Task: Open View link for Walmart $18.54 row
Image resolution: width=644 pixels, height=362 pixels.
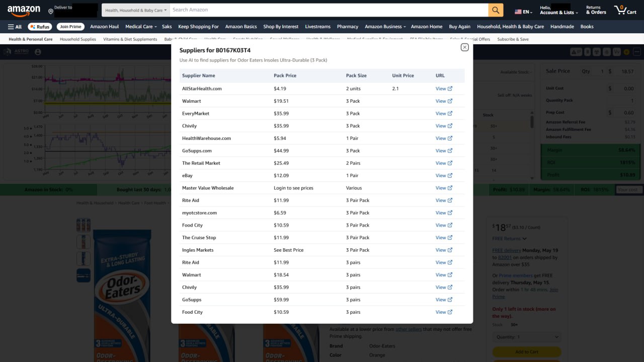Action: coord(444,275)
